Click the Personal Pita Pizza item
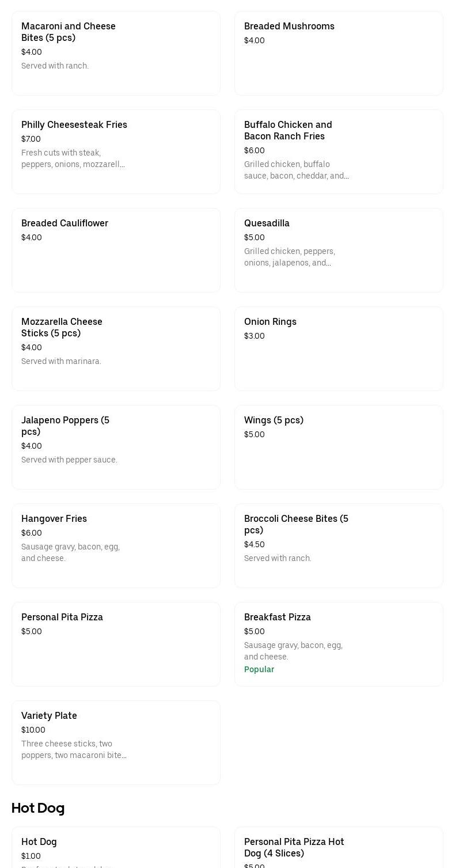463x868 pixels. click(x=116, y=644)
